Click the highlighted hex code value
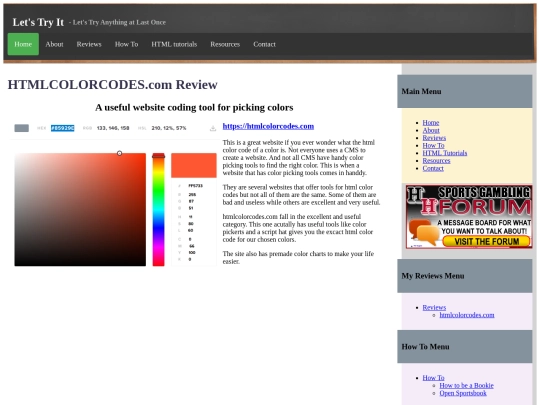540x405 pixels. pyautogui.click(x=63, y=128)
